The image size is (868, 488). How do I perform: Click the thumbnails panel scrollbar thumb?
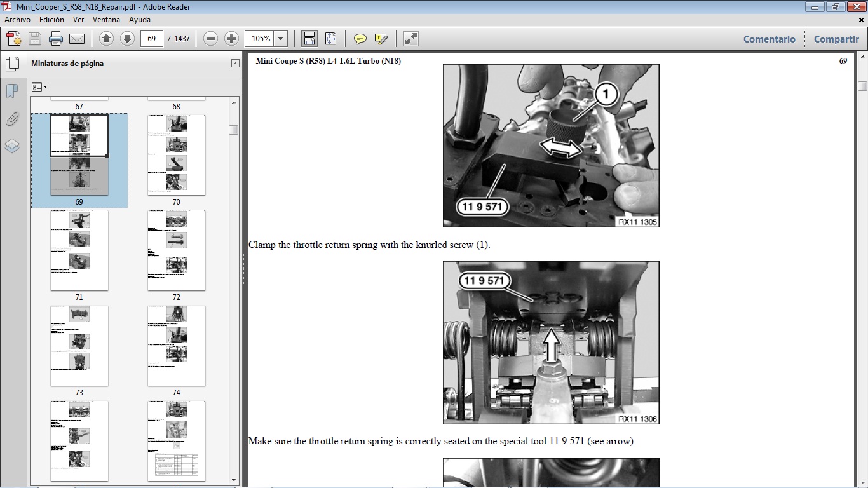point(234,130)
